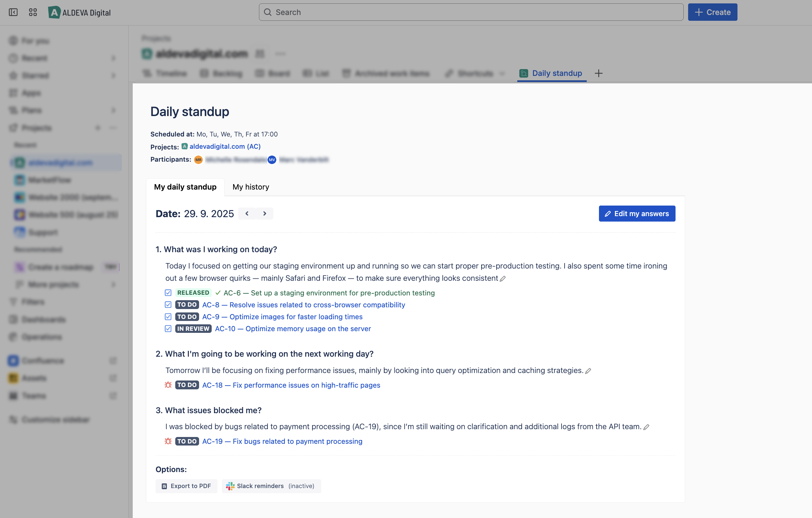Expand Plans in the sidebar

pyautogui.click(x=113, y=110)
